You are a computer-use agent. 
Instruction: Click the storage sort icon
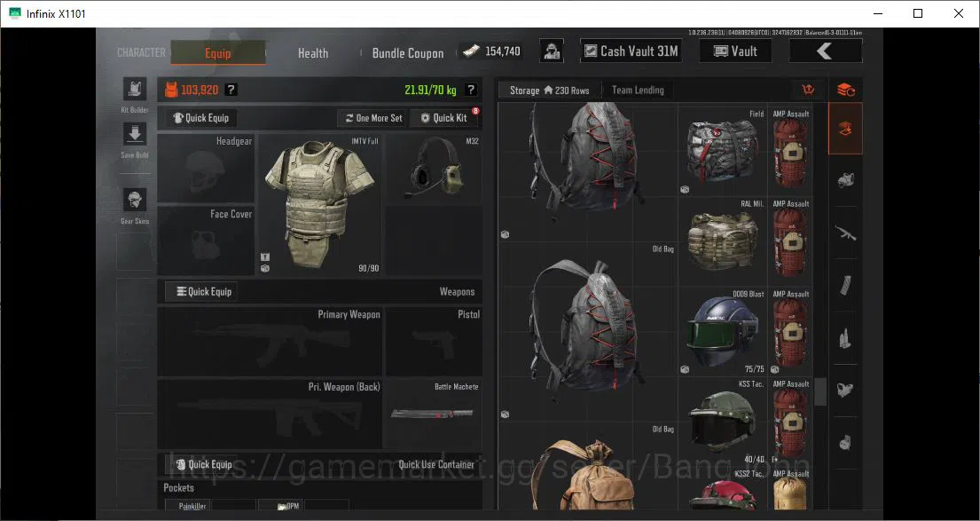pos(807,90)
